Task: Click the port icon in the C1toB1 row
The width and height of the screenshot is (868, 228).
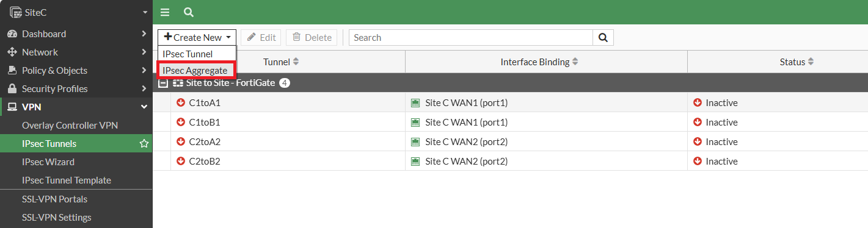Action: (416, 122)
